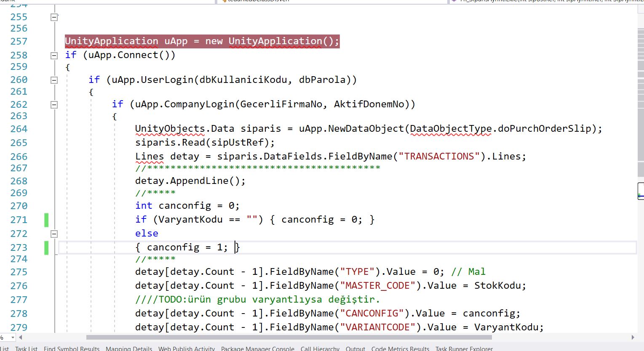Open the Task List tab

26,348
